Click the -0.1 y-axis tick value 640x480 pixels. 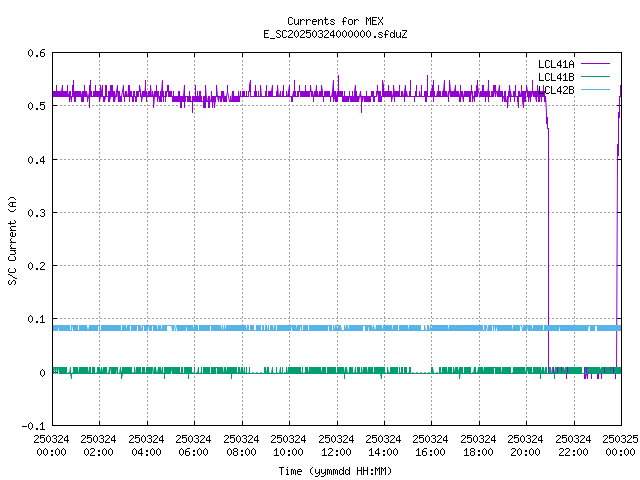[x=33, y=426]
